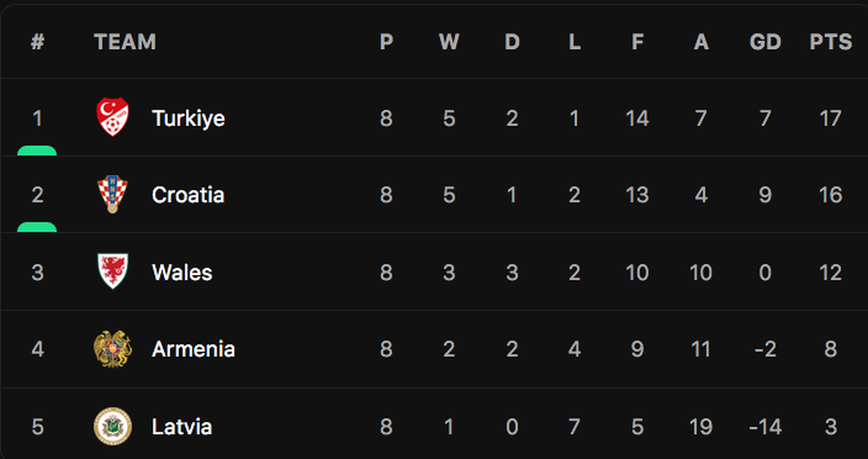Open the Turkiye team link
This screenshot has height=459, width=868.
(188, 118)
